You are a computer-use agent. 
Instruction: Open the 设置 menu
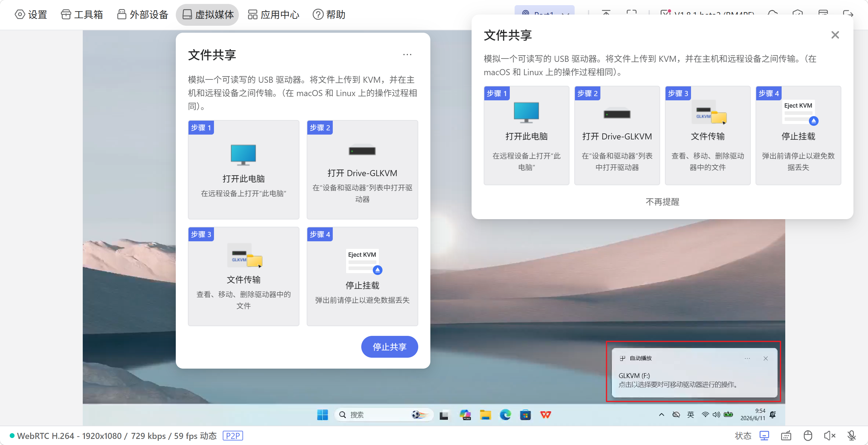click(x=31, y=15)
